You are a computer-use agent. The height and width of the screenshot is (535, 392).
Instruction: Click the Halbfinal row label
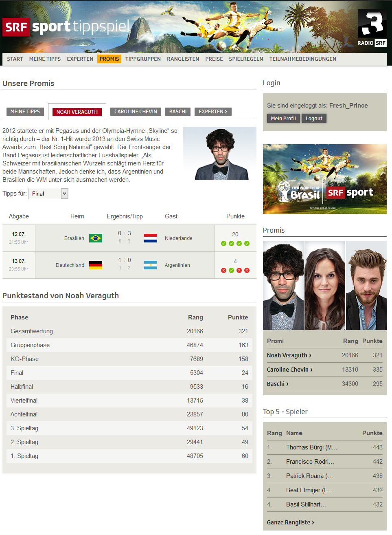[x=22, y=387]
